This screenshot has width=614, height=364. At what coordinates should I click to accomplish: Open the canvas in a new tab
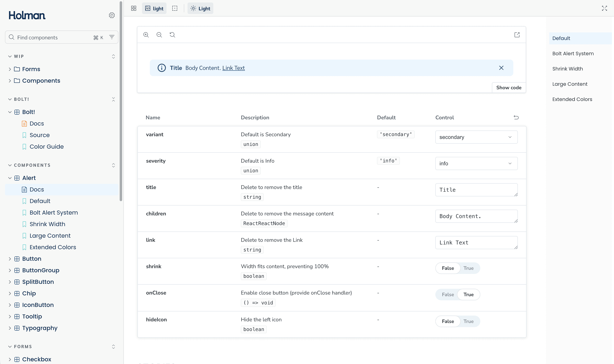click(517, 35)
